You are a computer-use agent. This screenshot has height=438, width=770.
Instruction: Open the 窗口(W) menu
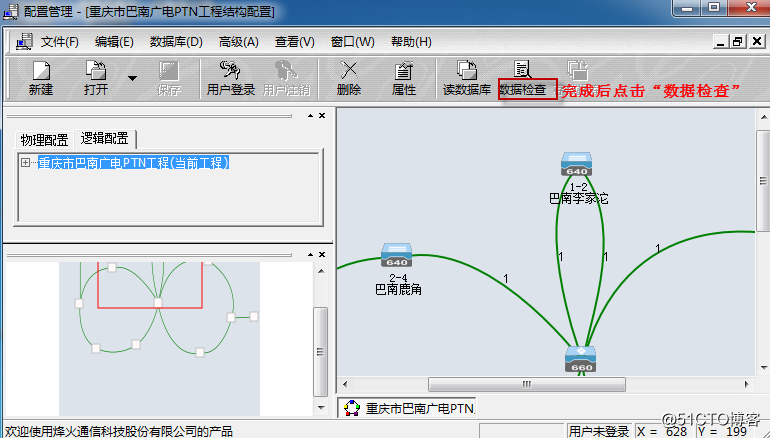353,42
